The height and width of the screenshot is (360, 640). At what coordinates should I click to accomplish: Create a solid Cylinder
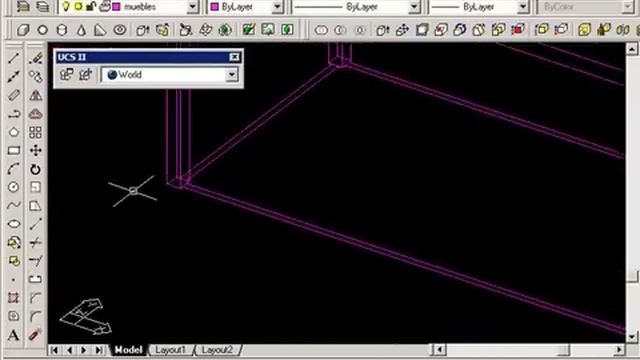tap(62, 30)
